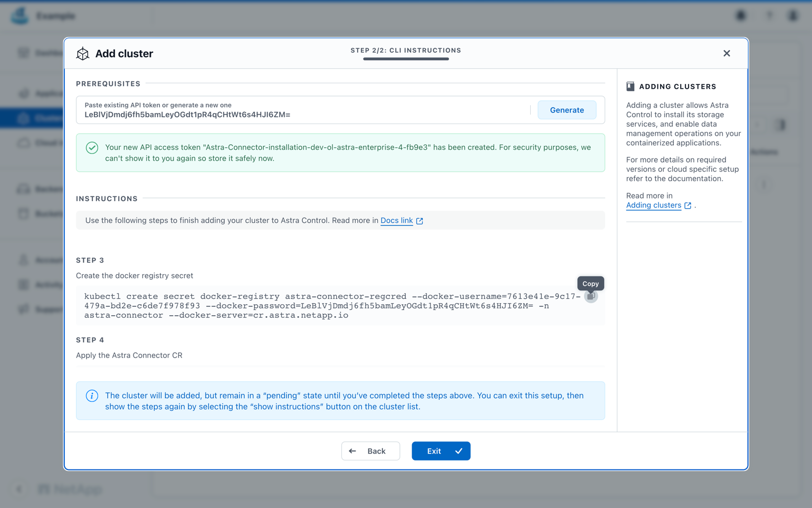This screenshot has height=508, width=812.
Task: Click the STEP 4 heading
Action: tap(90, 340)
